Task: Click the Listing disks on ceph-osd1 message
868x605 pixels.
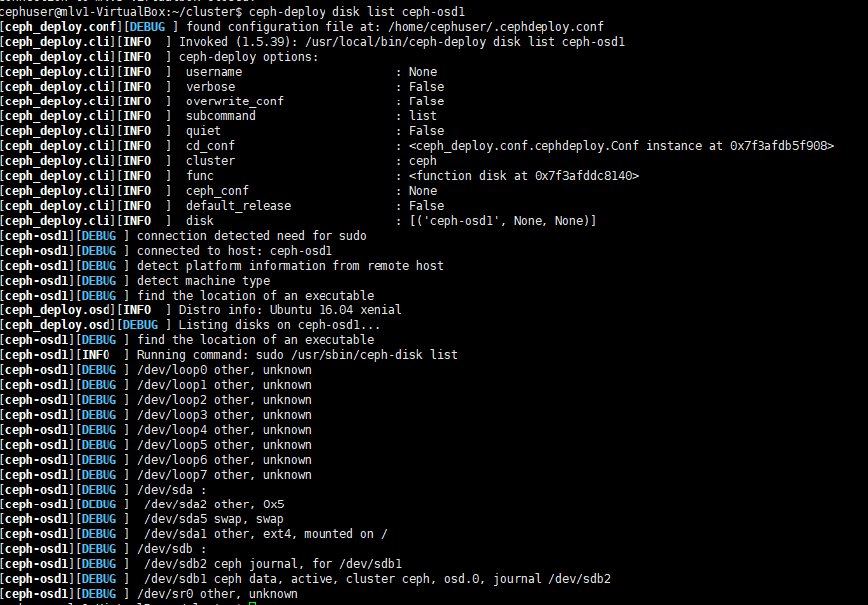Action: click(280, 325)
